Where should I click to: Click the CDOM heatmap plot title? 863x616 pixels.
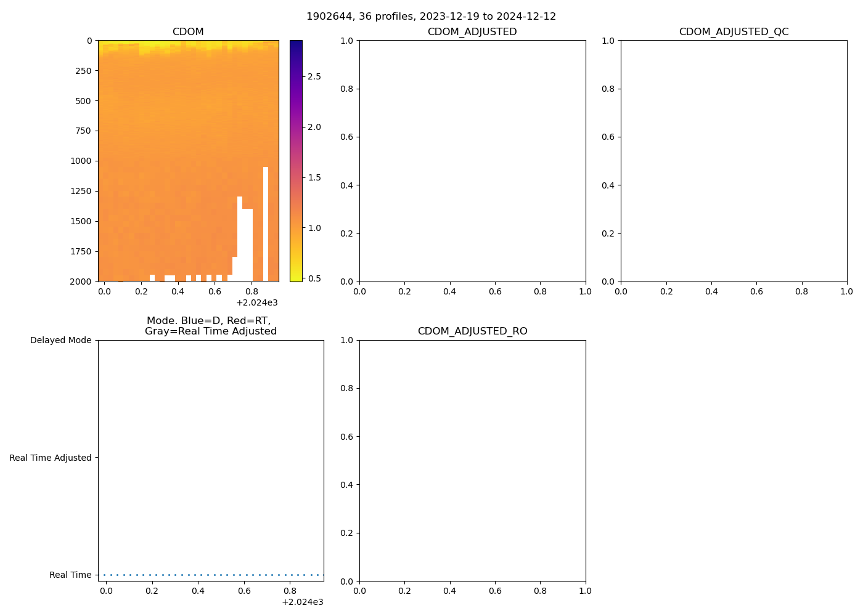(x=188, y=32)
